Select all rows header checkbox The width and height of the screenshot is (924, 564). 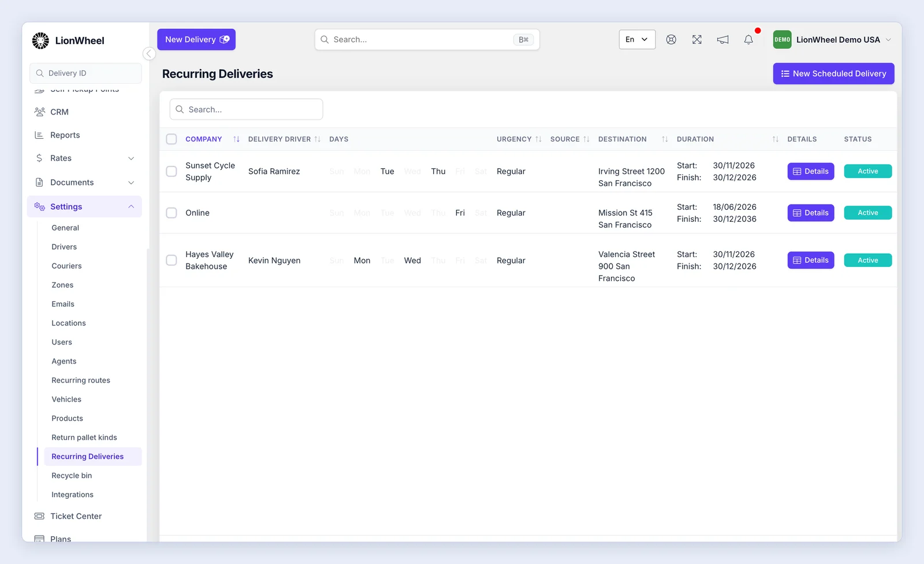172,139
